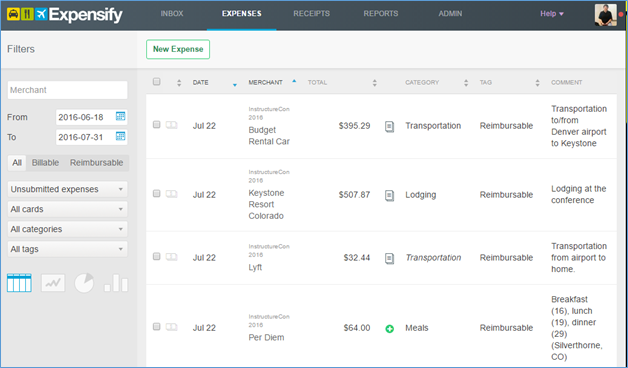Viewport: 628px width, 368px height.
Task: Switch to line chart view
Action: click(x=53, y=283)
